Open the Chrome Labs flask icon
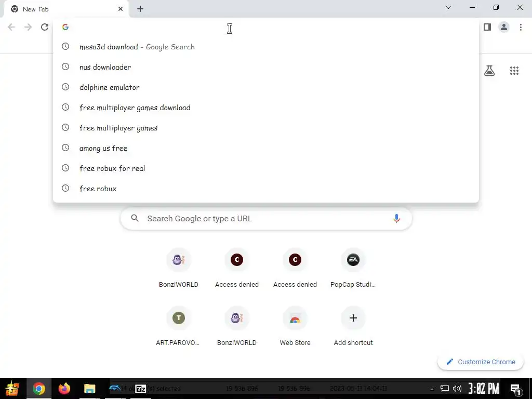The height and width of the screenshot is (399, 532). coord(489,71)
